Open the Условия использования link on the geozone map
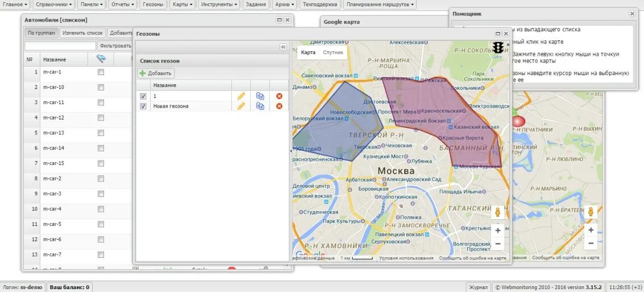Image resolution: width=644 pixels, height=292 pixels. coord(406,258)
